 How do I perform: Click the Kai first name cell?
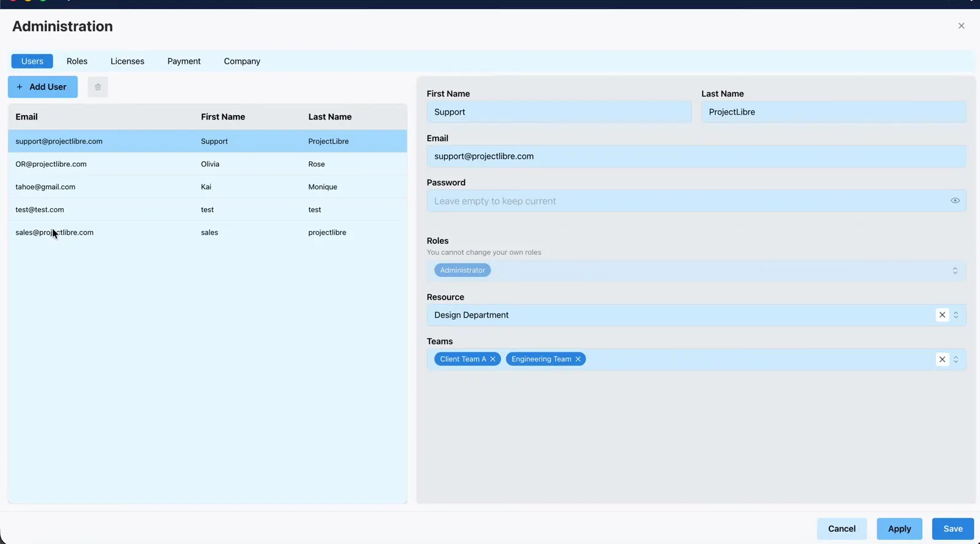click(x=206, y=187)
